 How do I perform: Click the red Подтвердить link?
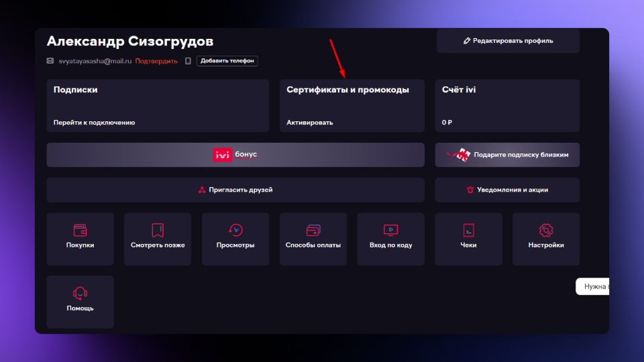tap(156, 61)
